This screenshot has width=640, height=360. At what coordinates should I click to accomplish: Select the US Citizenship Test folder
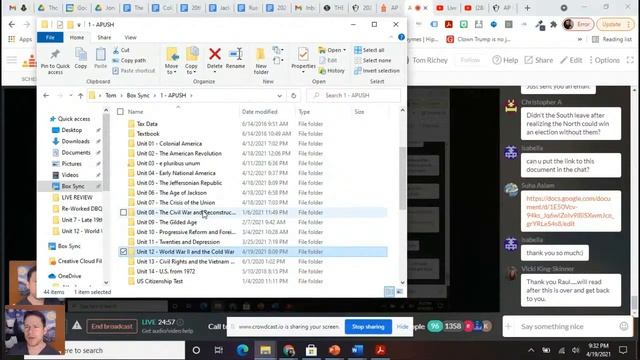[160, 281]
